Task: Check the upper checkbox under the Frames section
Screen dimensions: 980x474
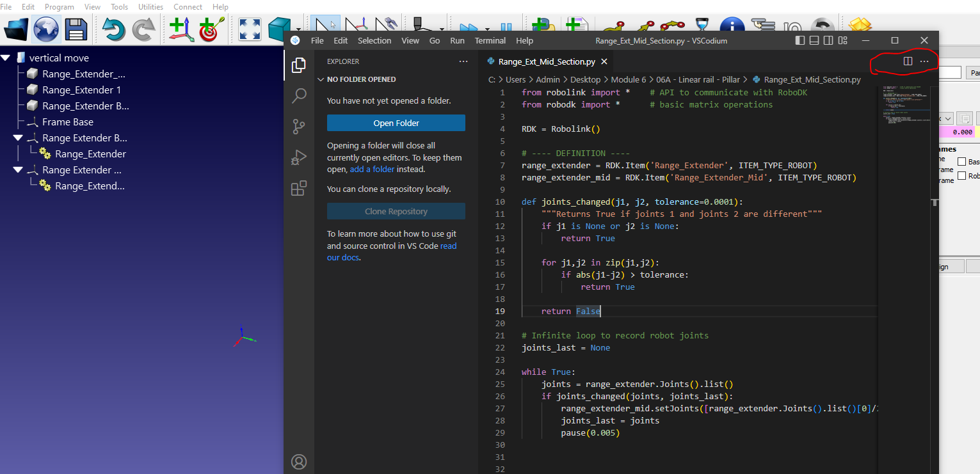Action: coord(961,162)
